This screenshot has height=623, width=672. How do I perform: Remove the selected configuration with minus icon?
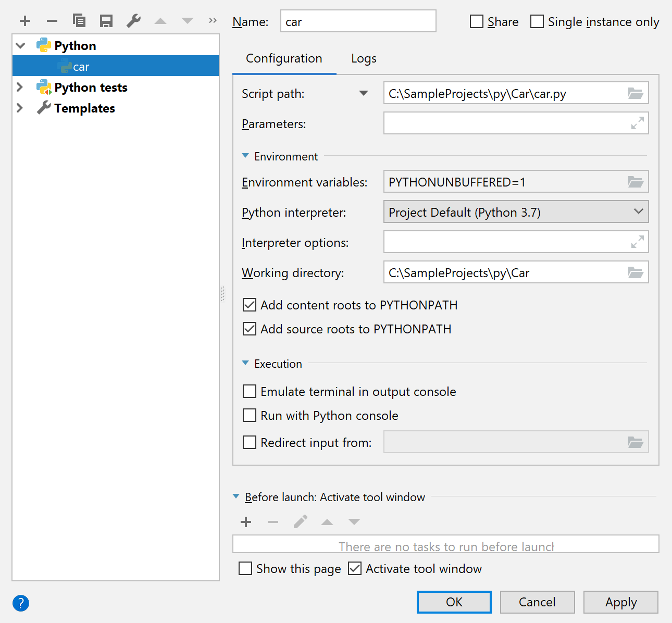point(52,21)
